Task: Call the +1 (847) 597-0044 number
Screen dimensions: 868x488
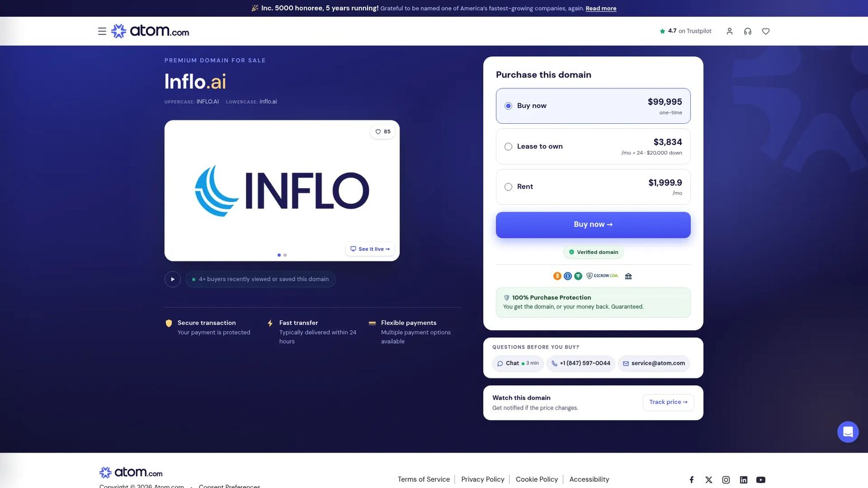Action: coord(581,364)
